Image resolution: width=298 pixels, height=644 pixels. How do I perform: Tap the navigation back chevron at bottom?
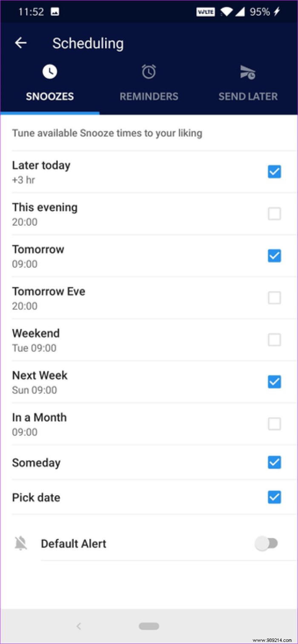[79, 626]
